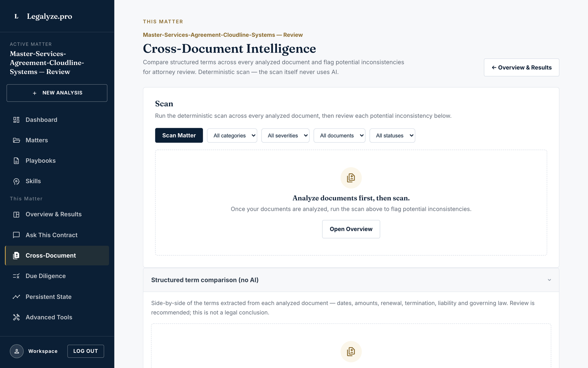The image size is (588, 368).
Task: Open Due Diligence from the sidebar
Action: point(57,276)
